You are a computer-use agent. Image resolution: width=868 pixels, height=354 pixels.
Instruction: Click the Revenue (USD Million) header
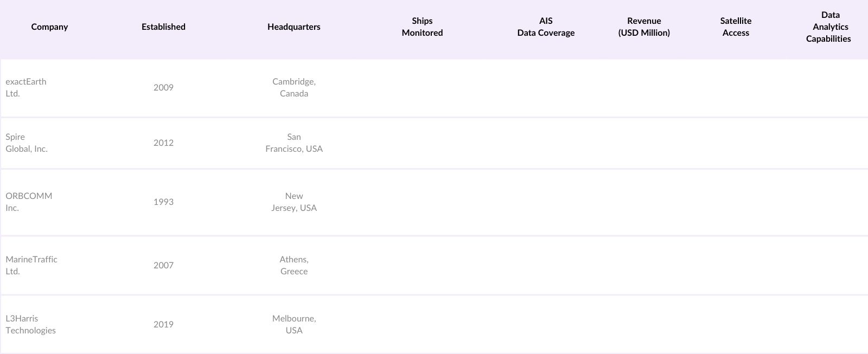point(644,27)
